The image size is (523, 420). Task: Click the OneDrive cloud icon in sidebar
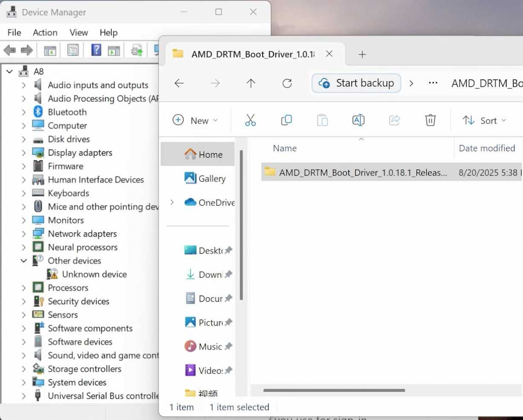[190, 202]
